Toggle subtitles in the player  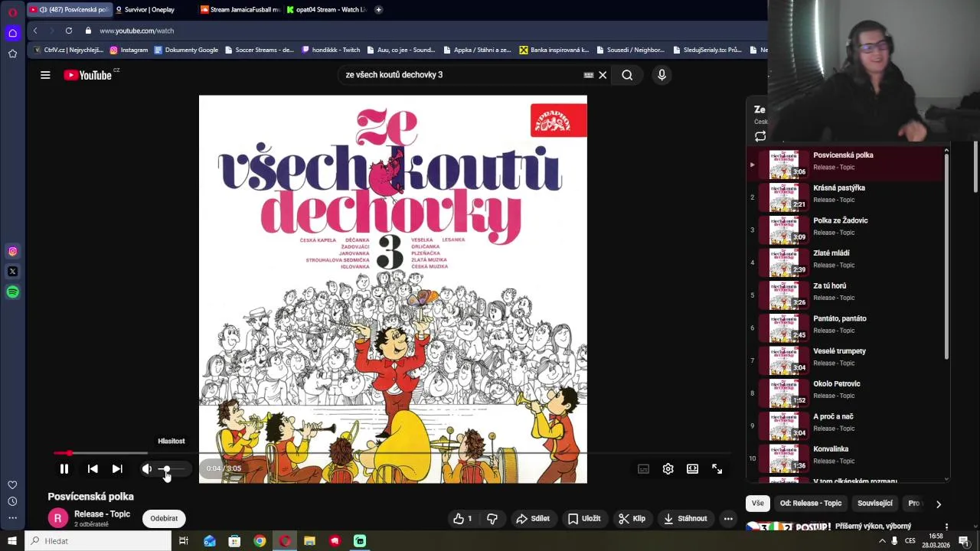[x=643, y=468]
